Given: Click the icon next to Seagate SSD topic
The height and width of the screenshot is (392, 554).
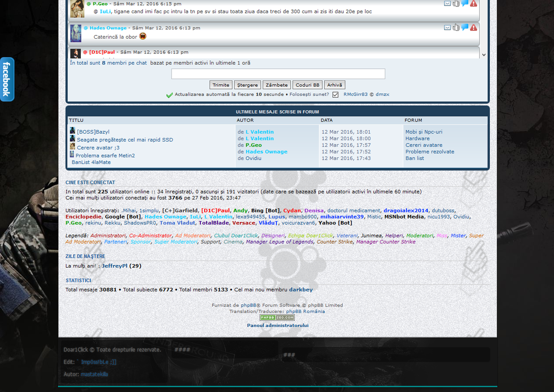Looking at the screenshot, I should (72, 139).
